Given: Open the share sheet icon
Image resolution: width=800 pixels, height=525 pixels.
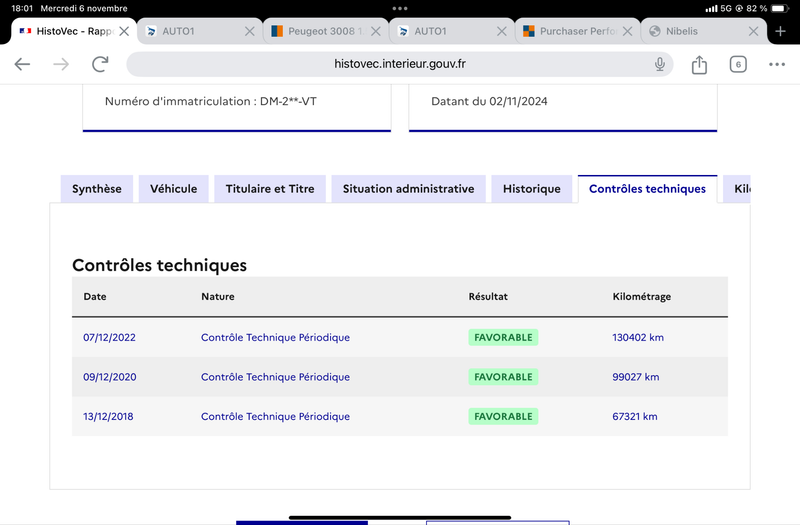Looking at the screenshot, I should point(699,64).
